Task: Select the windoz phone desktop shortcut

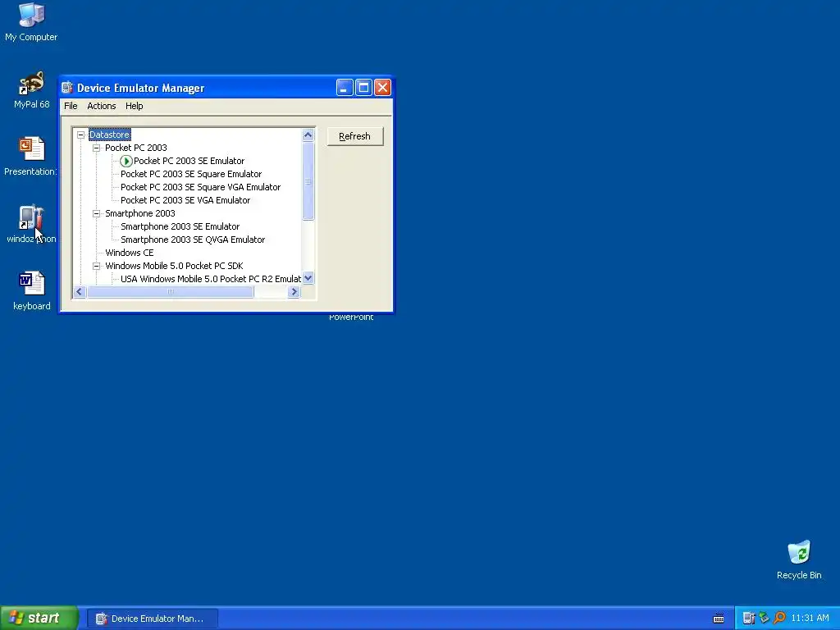Action: tap(31, 224)
